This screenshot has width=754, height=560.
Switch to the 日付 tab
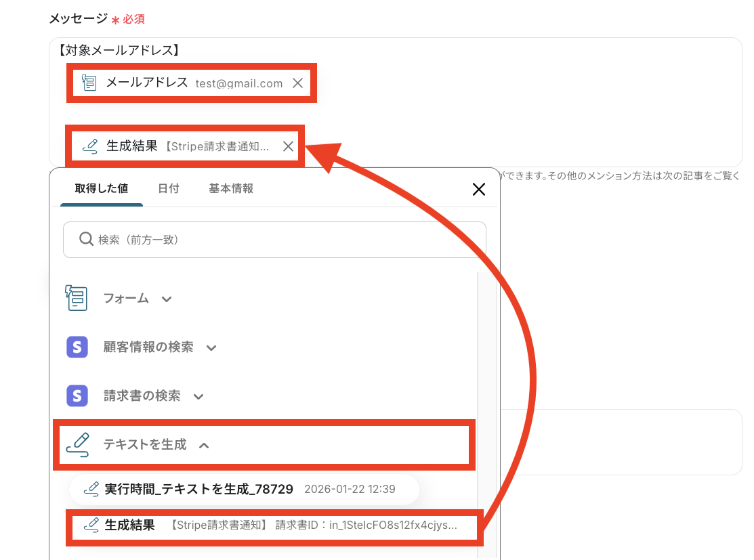click(168, 188)
